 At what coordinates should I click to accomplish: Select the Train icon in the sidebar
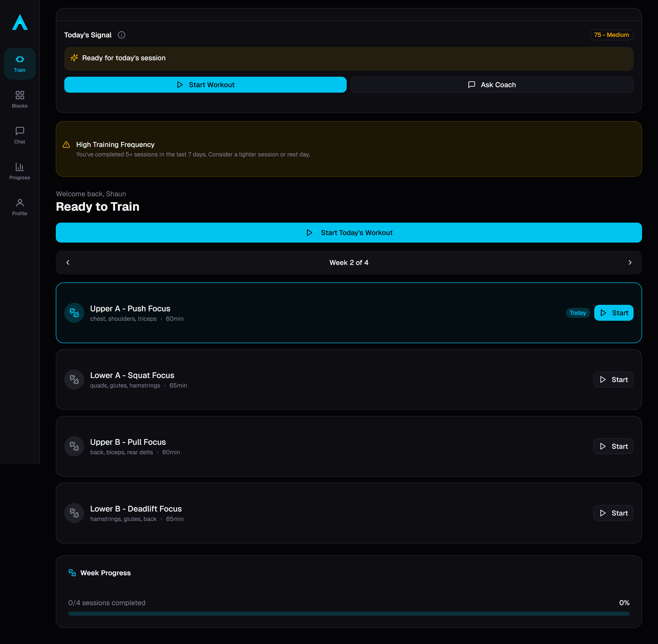[20, 63]
